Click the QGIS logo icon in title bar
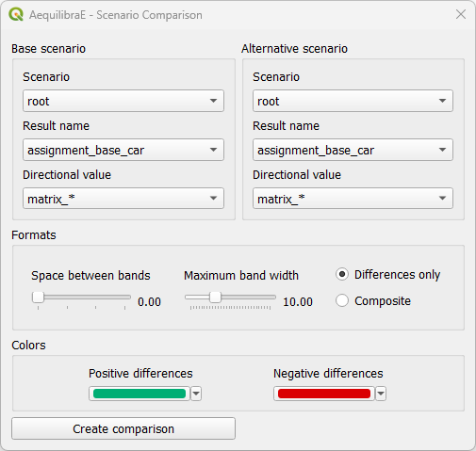This screenshot has width=476, height=451. 16,14
